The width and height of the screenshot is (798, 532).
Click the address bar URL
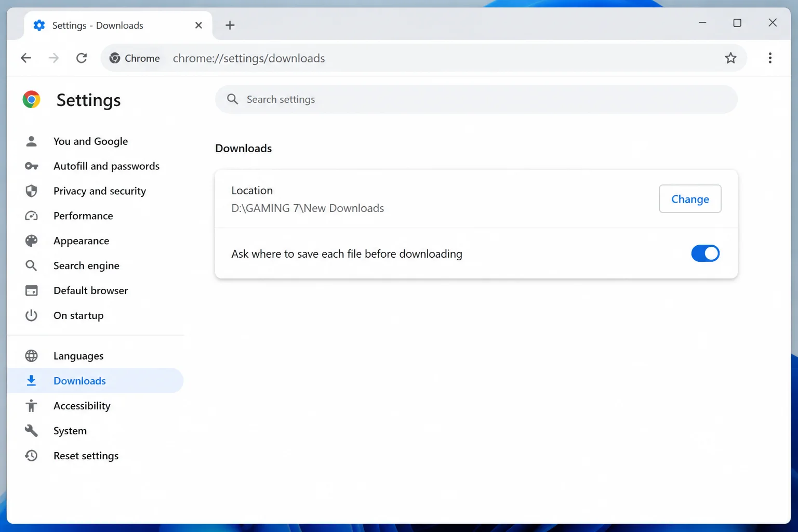[249, 58]
